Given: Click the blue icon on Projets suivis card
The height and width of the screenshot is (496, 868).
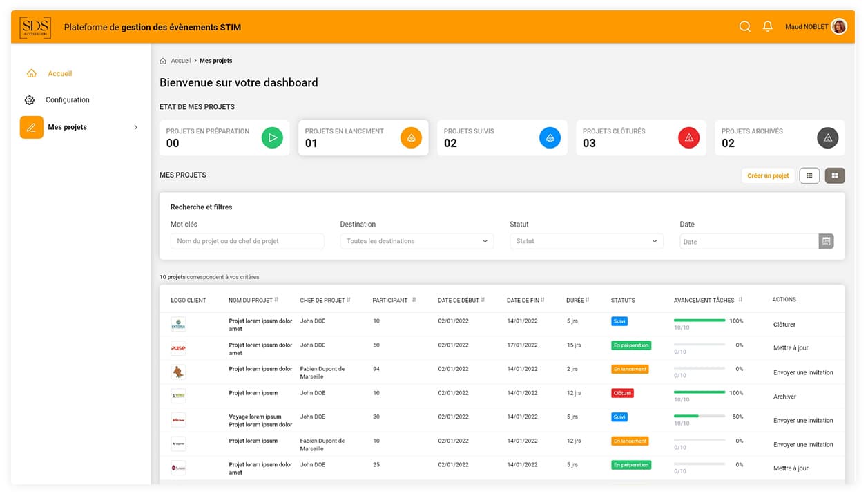Looking at the screenshot, I should [550, 138].
